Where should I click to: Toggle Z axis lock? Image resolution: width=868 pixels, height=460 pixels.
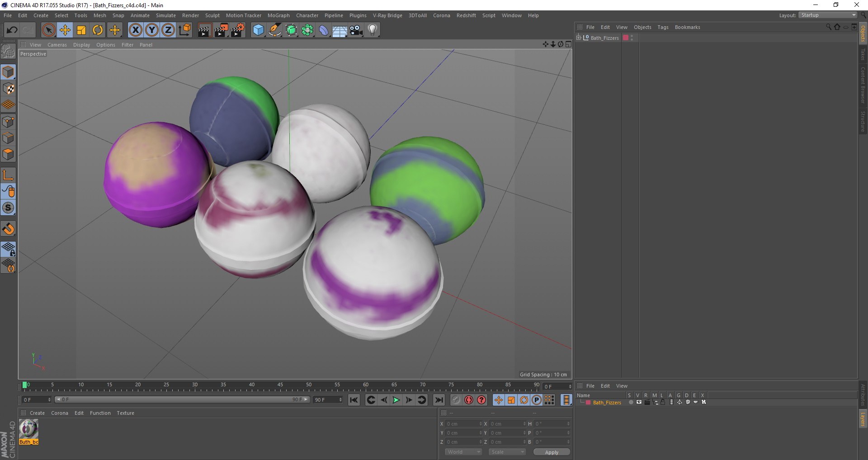click(168, 30)
